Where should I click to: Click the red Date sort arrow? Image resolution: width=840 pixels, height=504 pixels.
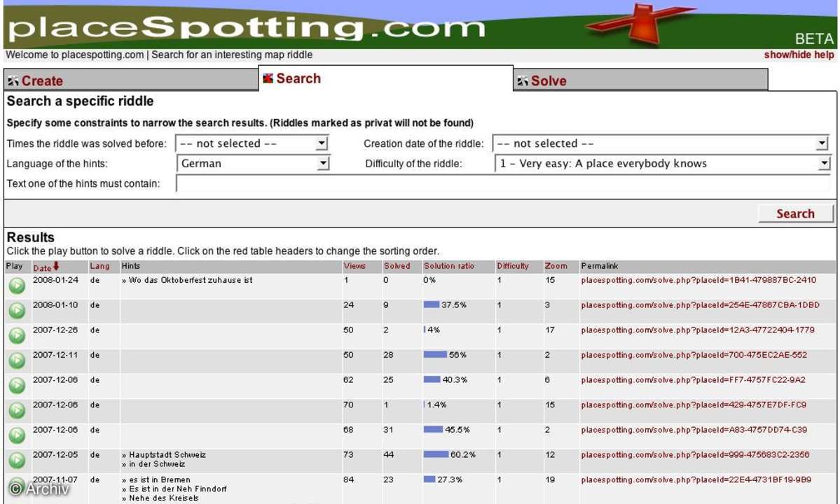(x=56, y=266)
